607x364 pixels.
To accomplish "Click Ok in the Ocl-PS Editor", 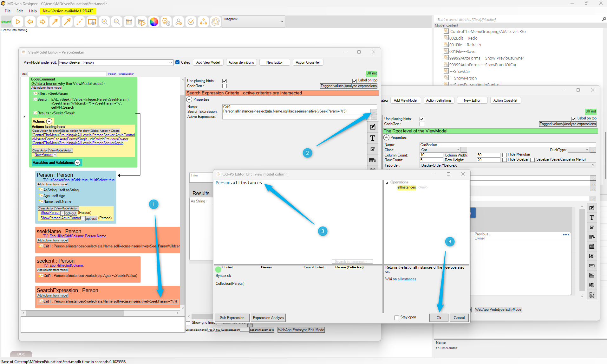I will pyautogui.click(x=439, y=318).
